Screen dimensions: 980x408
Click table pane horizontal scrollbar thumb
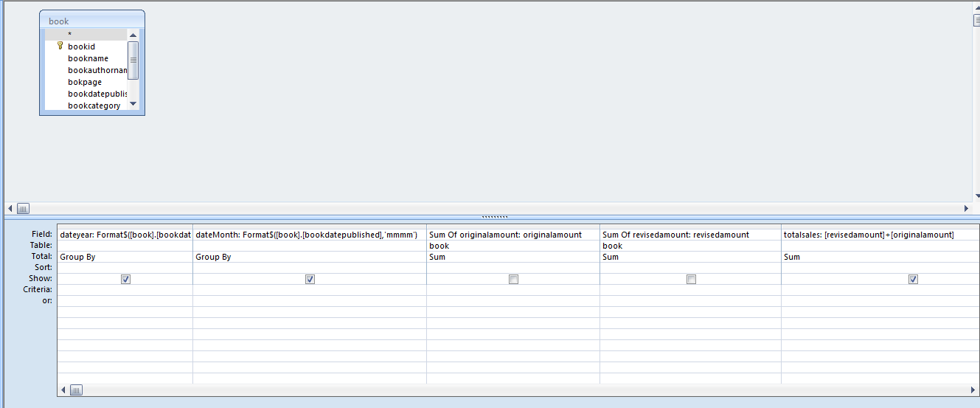tap(23, 208)
